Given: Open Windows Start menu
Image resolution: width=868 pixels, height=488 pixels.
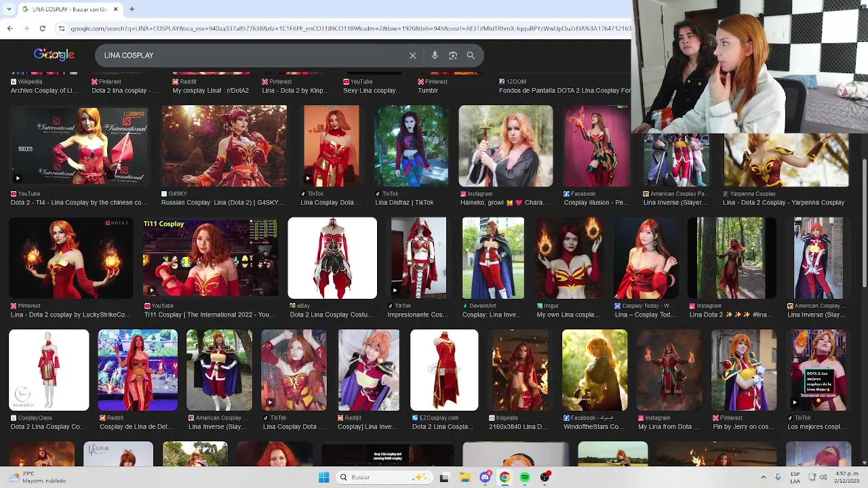Looking at the screenshot, I should tap(323, 477).
